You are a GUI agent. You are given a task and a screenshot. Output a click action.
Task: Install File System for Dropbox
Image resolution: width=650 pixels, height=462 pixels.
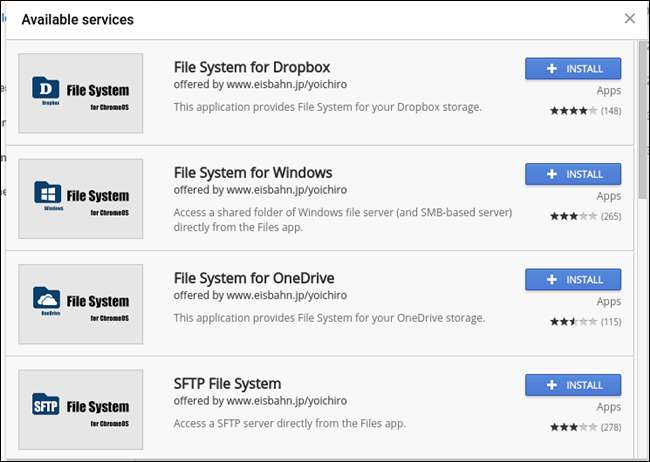pos(573,69)
